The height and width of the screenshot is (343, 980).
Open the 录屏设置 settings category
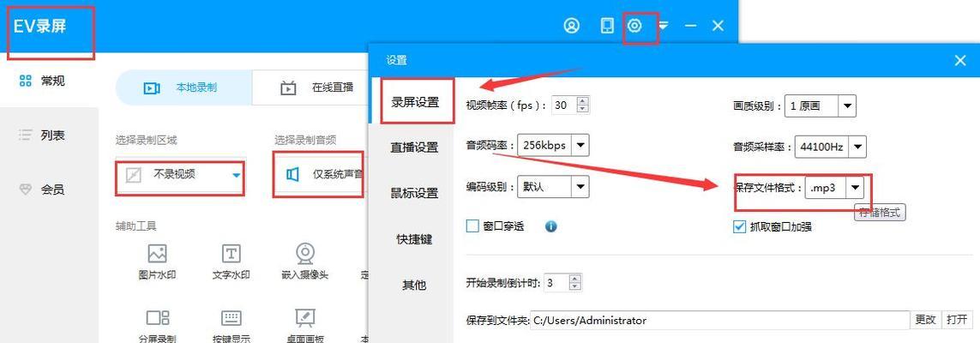click(x=415, y=102)
